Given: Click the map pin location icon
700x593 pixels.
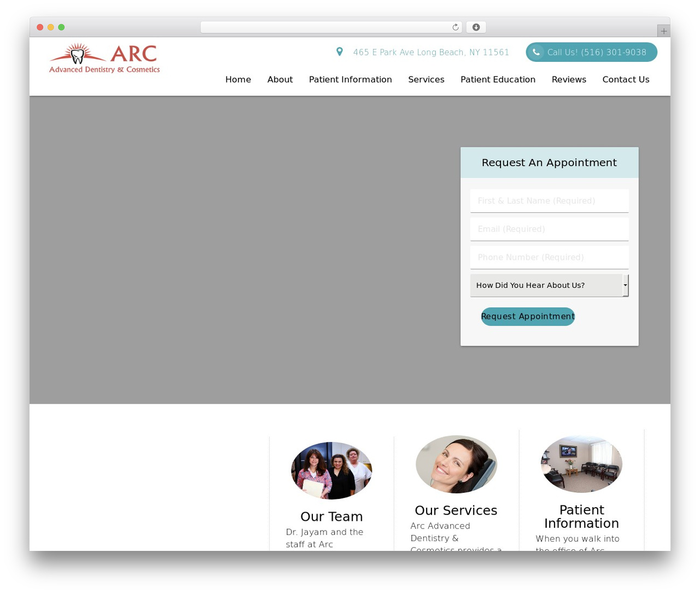Looking at the screenshot, I should click(x=340, y=52).
